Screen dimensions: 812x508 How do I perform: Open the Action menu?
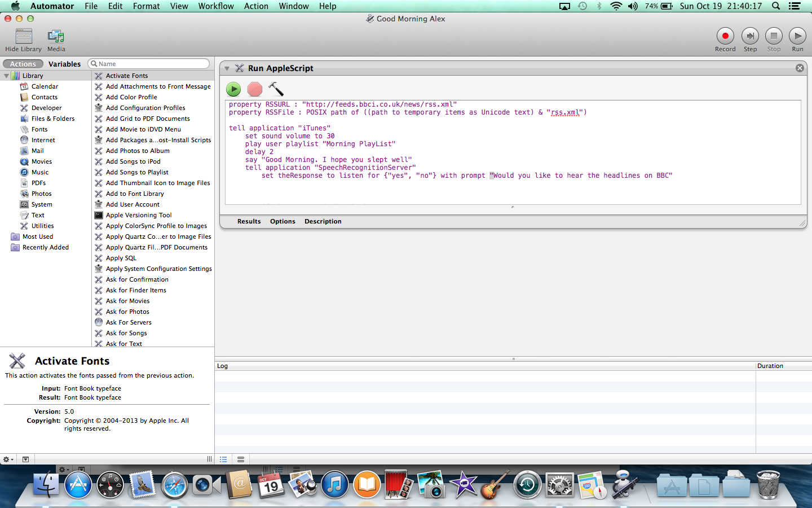[256, 6]
